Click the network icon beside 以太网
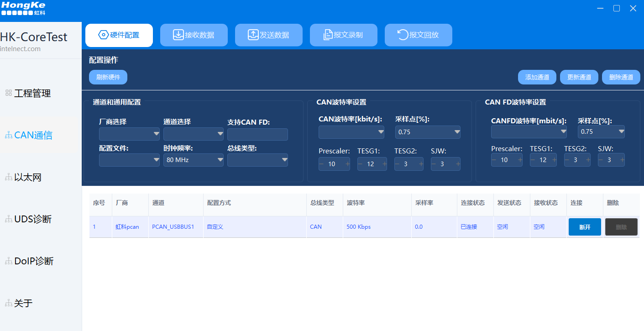 (x=8, y=177)
